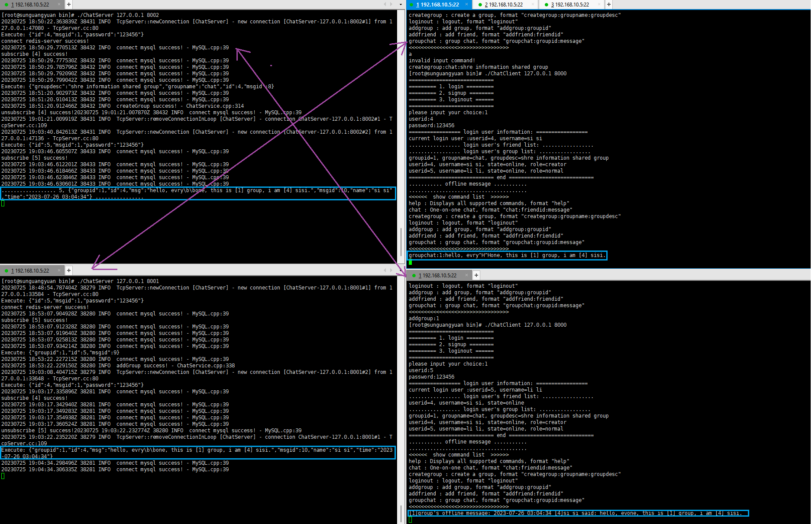Click 'subscribe [4] success!' in ChatServer 8002 pane
812x524 pixels.
point(35,54)
